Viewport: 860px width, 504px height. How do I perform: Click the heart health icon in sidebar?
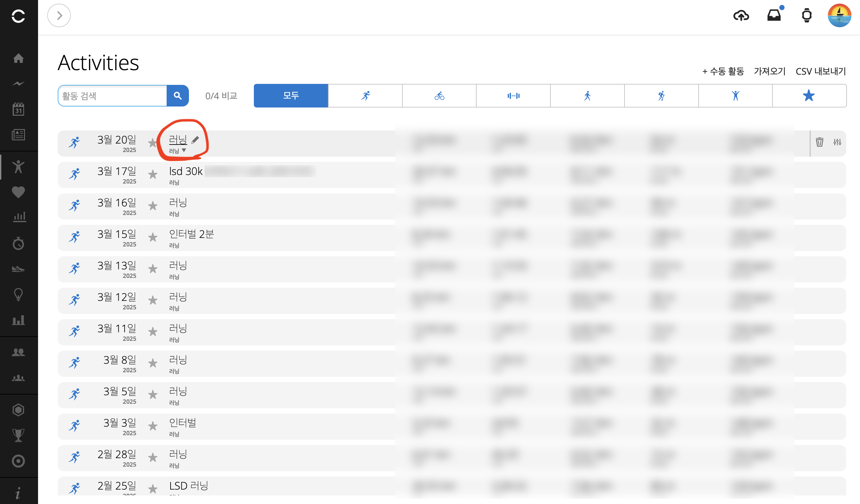click(18, 192)
